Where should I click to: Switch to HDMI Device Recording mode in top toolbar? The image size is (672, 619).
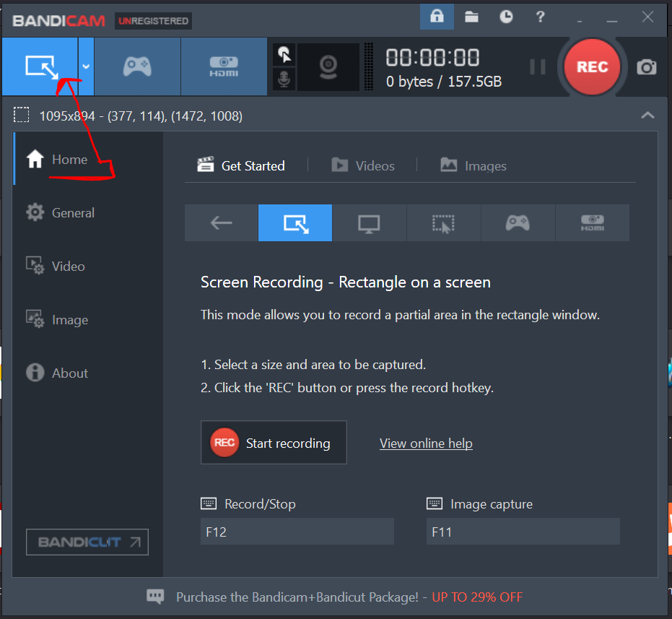(x=224, y=66)
